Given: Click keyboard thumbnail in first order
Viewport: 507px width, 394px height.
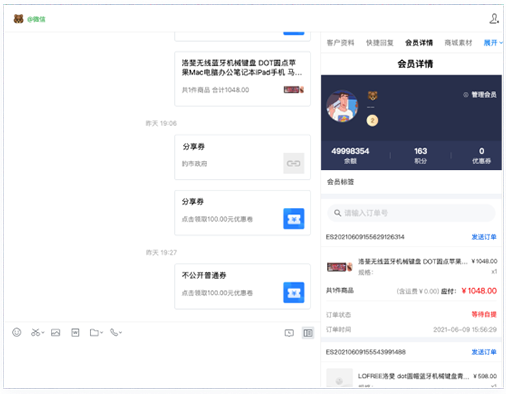Looking at the screenshot, I should (339, 267).
